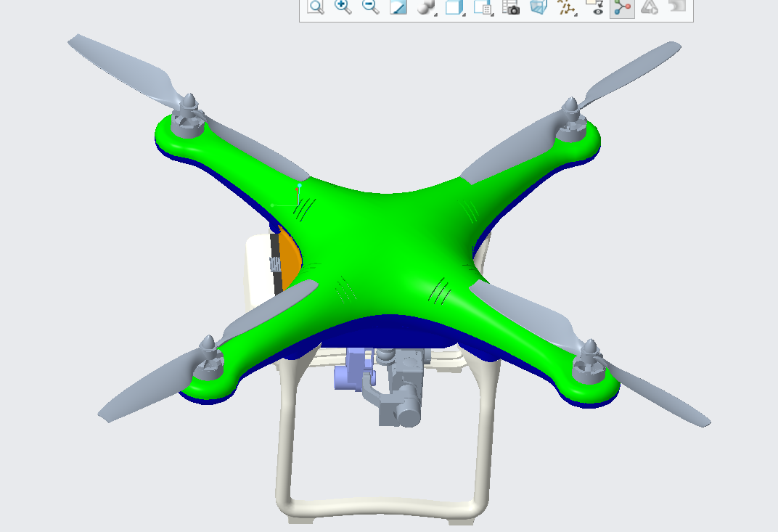Viewport: 778px width, 532px height.
Task: Click the Refit view magnifier icon
Action: 316,7
